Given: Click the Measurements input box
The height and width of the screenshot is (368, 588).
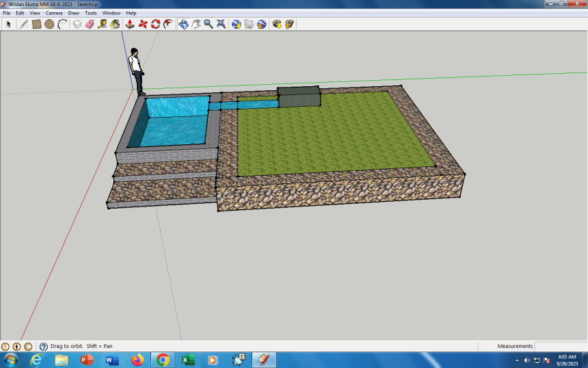Looking at the screenshot, I should (x=560, y=347).
